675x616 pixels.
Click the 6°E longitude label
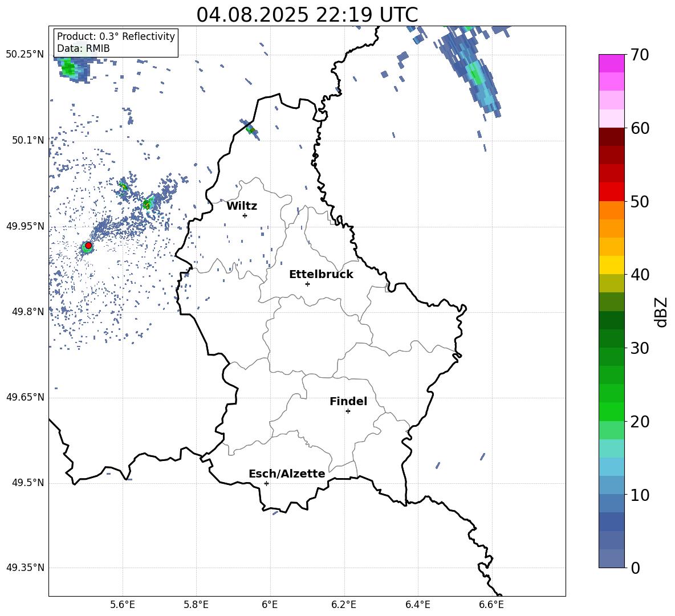coord(270,605)
